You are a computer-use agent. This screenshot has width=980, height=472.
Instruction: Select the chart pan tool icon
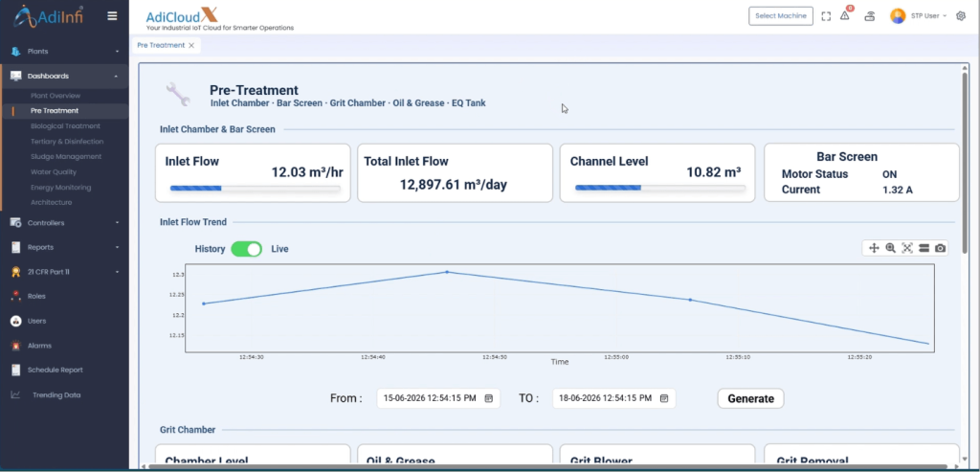(x=875, y=248)
